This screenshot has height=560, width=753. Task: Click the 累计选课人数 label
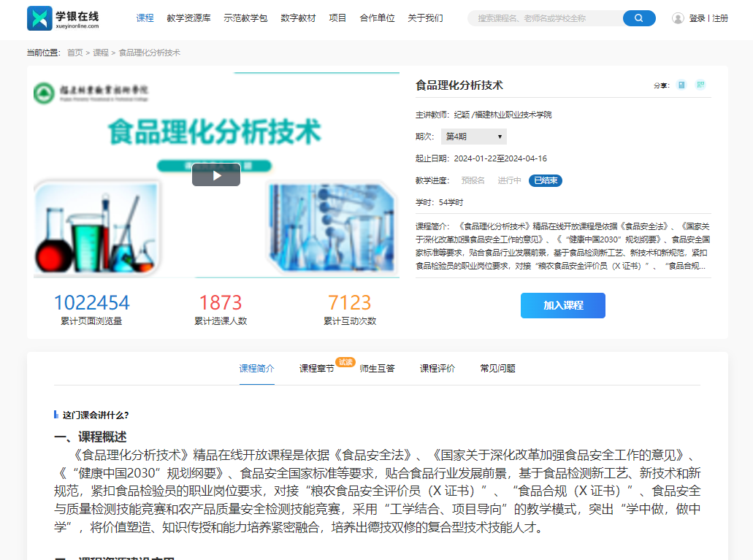point(221,321)
